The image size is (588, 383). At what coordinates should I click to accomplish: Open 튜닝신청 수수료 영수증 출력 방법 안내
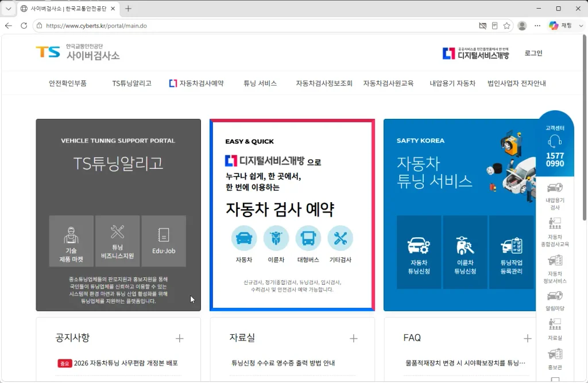point(283,363)
